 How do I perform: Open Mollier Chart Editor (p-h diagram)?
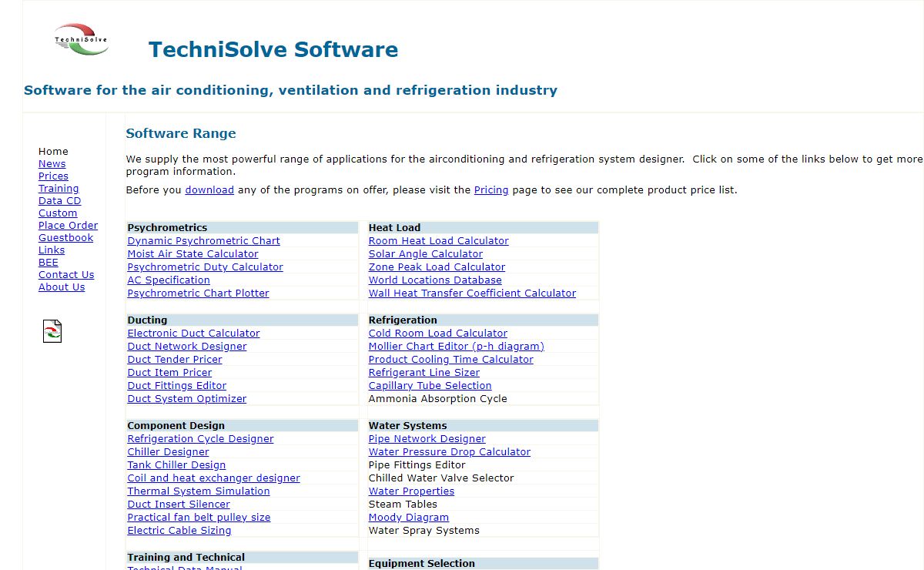tap(457, 347)
